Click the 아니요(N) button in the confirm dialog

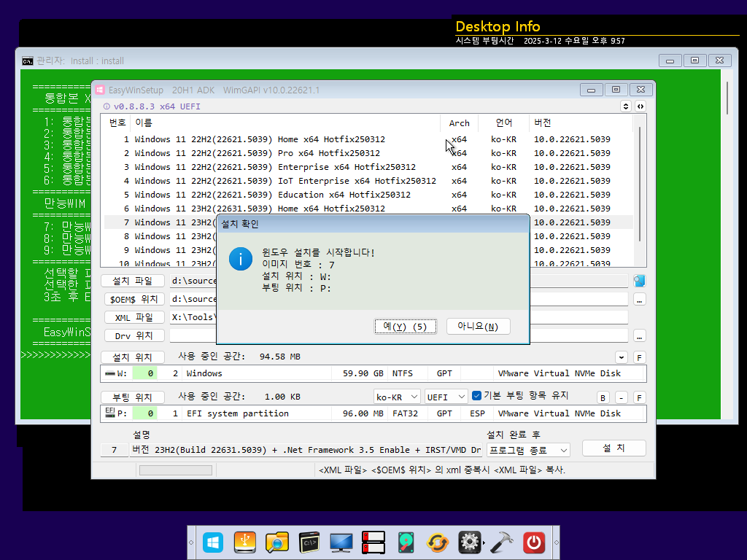478,326
